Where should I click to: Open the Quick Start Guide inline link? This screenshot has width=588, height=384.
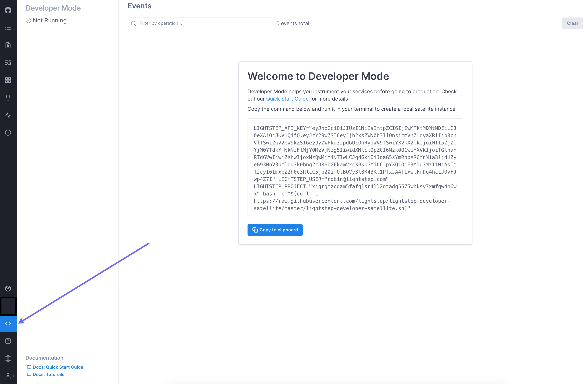pos(287,99)
